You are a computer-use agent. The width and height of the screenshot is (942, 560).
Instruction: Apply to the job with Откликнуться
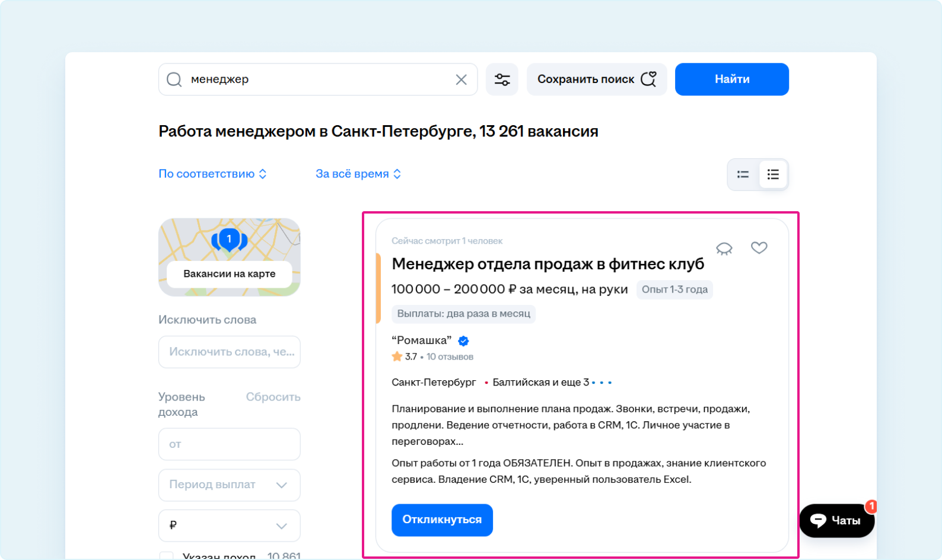pos(442,520)
